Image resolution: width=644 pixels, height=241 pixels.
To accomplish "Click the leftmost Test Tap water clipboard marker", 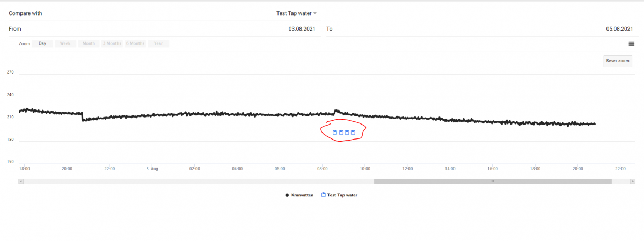I will click(335, 132).
